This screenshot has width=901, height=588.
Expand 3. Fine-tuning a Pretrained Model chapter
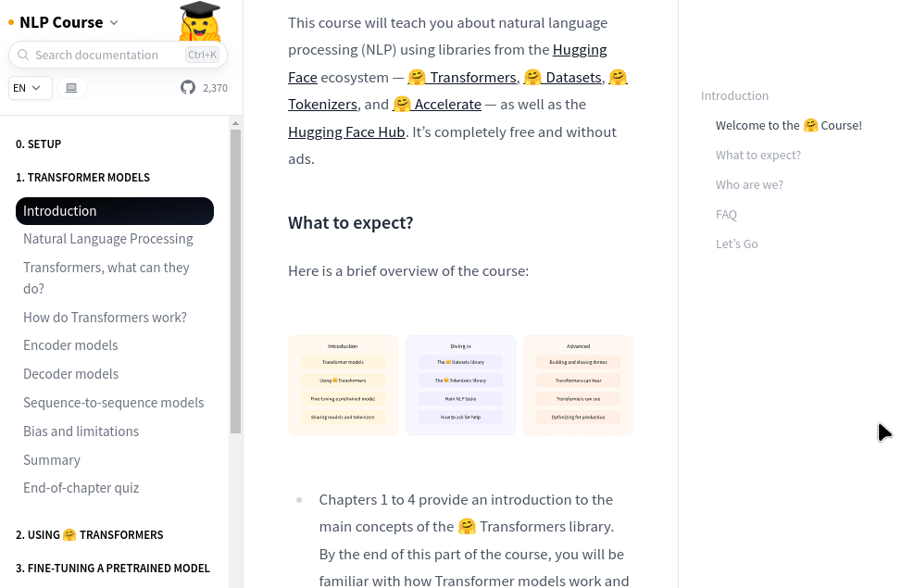click(x=113, y=568)
